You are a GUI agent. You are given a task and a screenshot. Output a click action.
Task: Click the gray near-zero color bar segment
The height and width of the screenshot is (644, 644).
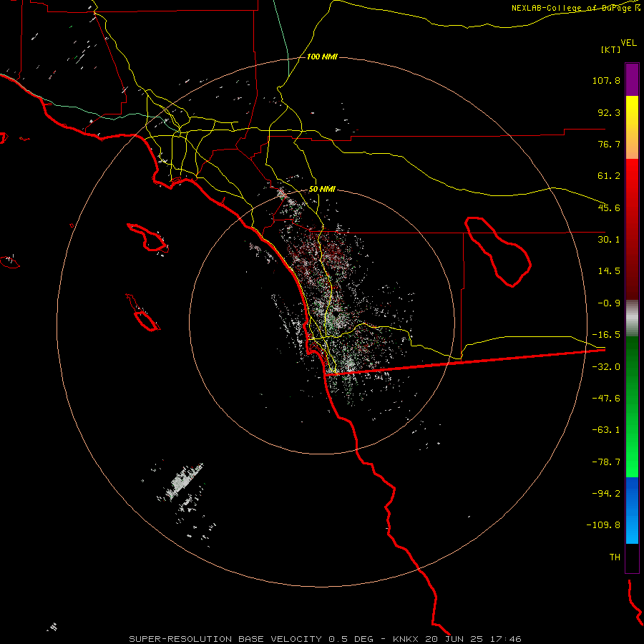(632, 318)
